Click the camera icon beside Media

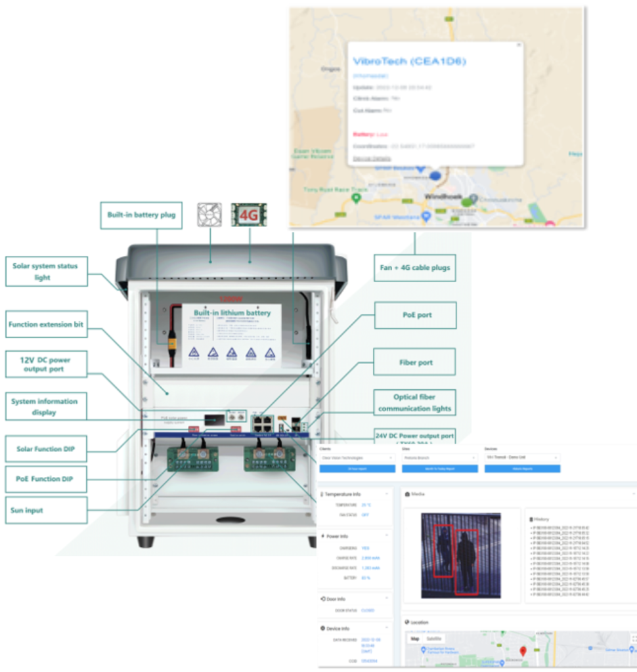tap(407, 493)
